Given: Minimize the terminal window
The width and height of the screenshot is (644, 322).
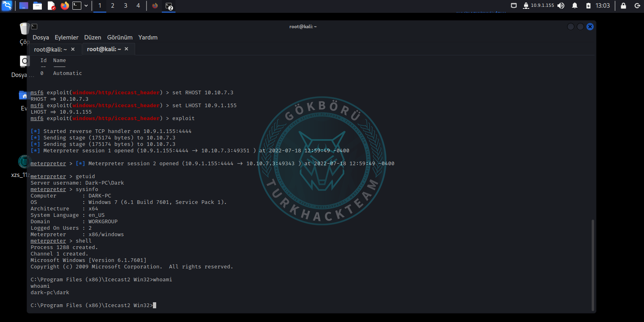Looking at the screenshot, I should click(x=571, y=27).
